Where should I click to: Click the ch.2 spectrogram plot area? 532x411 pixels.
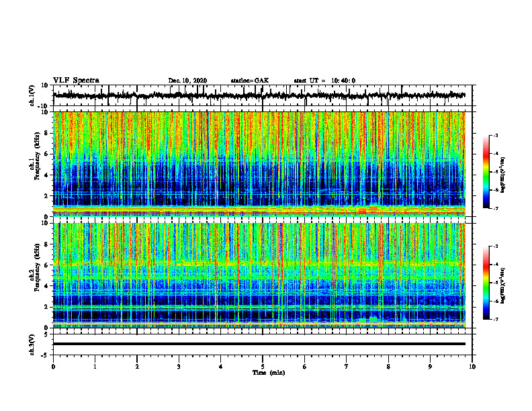[259, 275]
